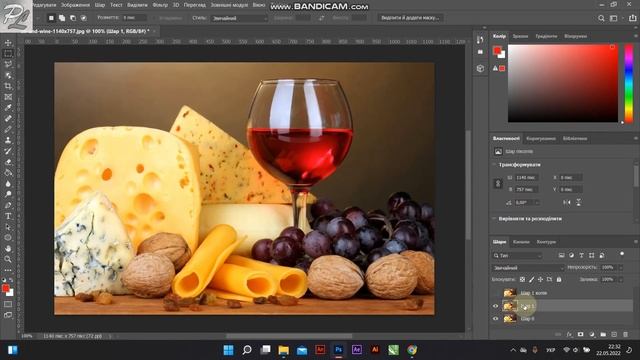Click the foreground color swatch in toolbar
Screen dimensions: 640x360
(5, 288)
